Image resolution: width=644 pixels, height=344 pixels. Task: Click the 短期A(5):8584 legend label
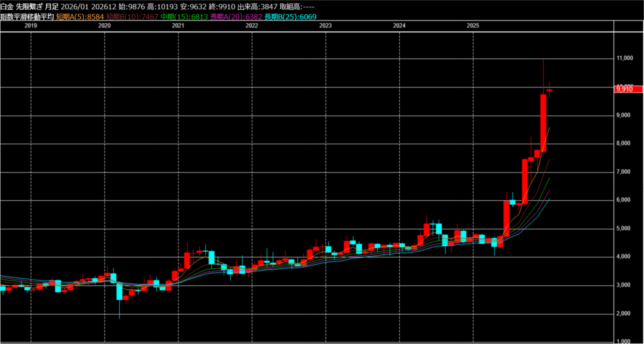coord(80,17)
